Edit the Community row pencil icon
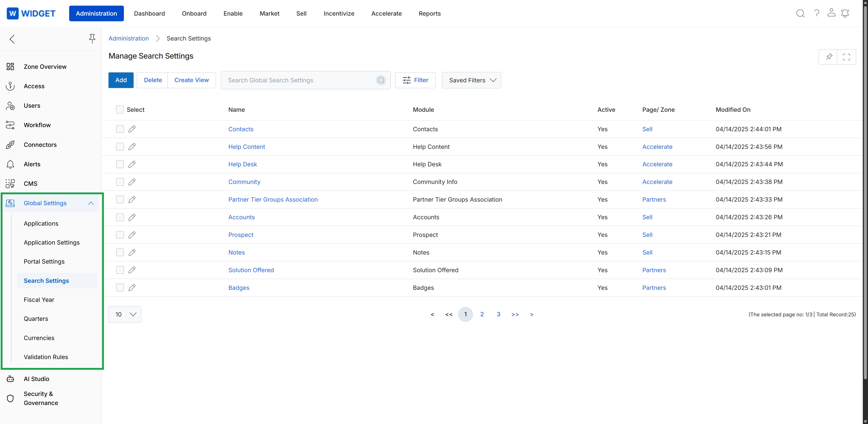This screenshot has height=424, width=868. (x=132, y=182)
